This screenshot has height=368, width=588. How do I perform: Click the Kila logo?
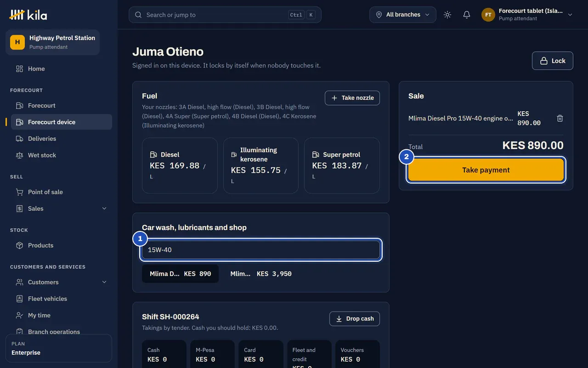coord(28,15)
